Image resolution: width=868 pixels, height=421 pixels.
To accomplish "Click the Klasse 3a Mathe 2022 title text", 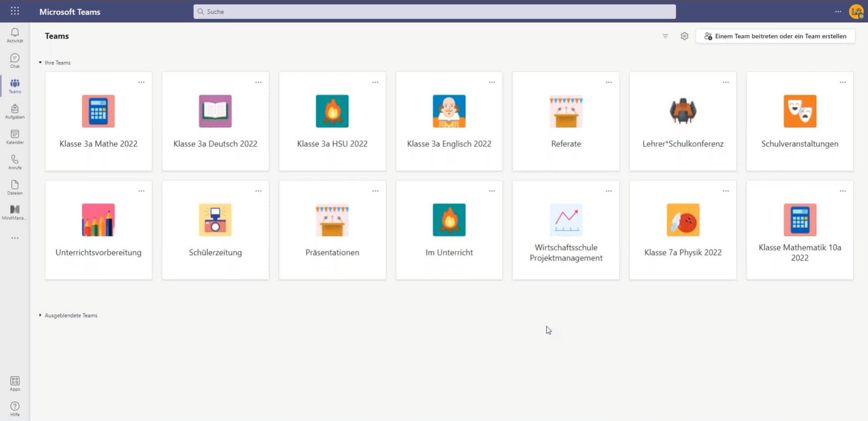I will [x=99, y=144].
